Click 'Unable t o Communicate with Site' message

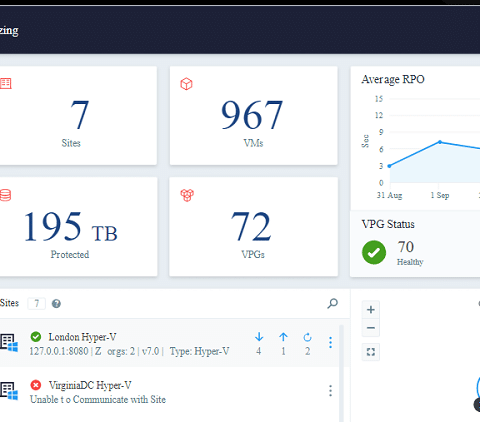point(98,399)
